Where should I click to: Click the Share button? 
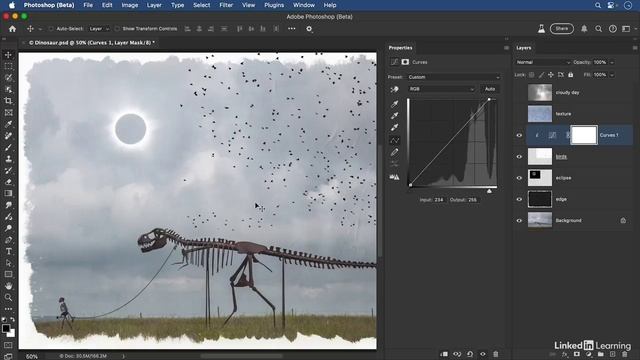click(562, 29)
